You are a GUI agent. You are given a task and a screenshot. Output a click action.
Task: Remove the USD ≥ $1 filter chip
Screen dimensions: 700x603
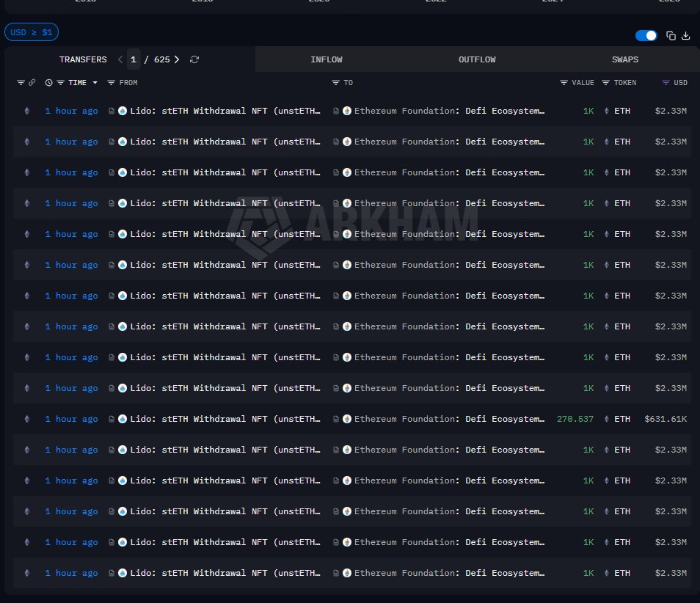point(32,32)
